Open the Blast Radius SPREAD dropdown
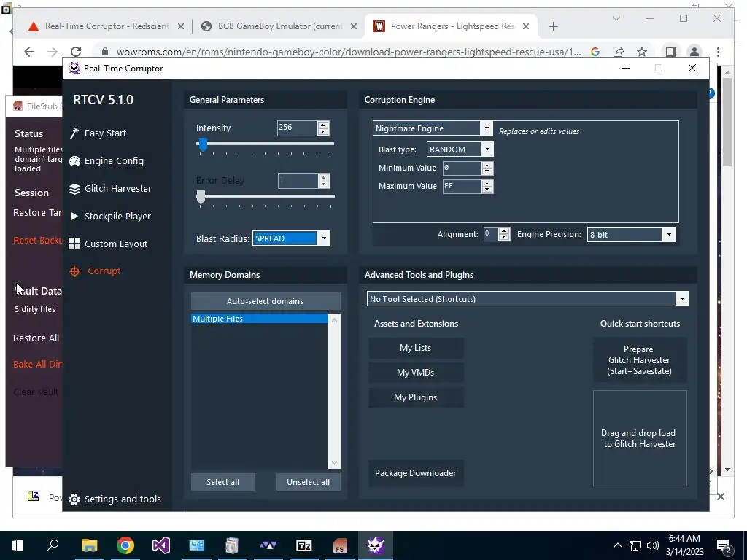 click(324, 238)
